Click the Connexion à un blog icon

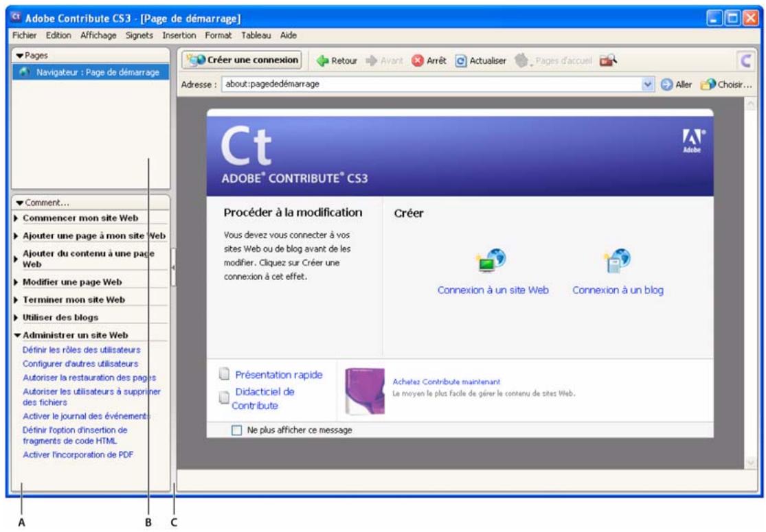coord(617,260)
